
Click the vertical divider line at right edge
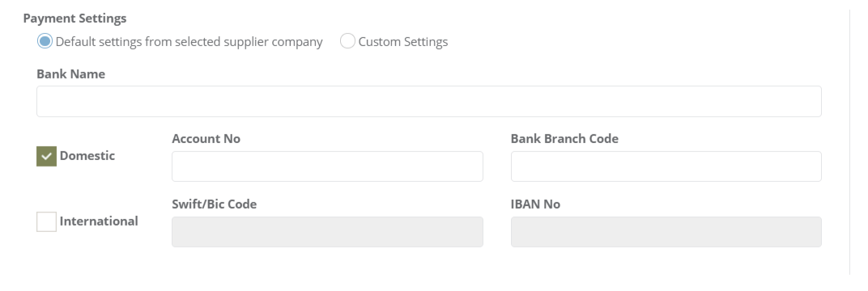(849, 142)
